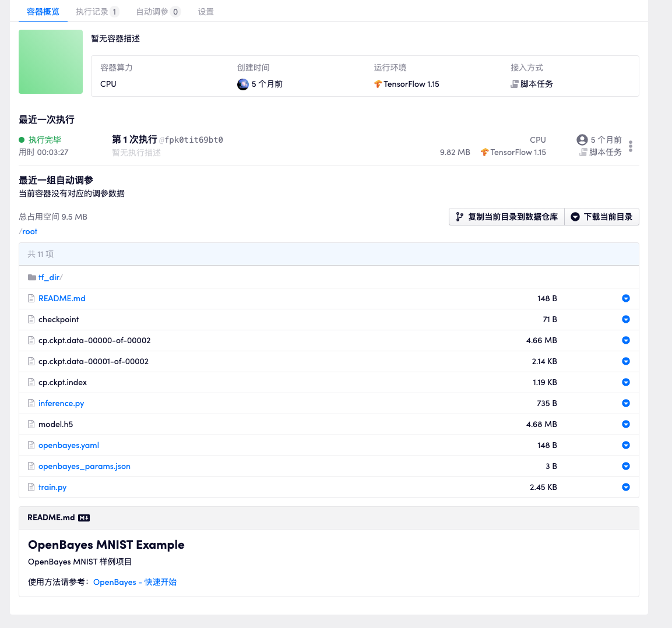Open the tf_dir folder
The image size is (672, 628).
pos(49,277)
